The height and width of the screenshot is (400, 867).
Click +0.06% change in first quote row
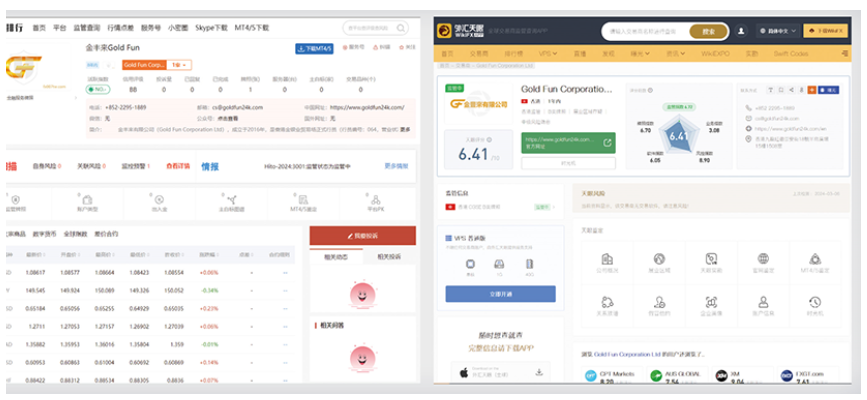click(x=208, y=273)
